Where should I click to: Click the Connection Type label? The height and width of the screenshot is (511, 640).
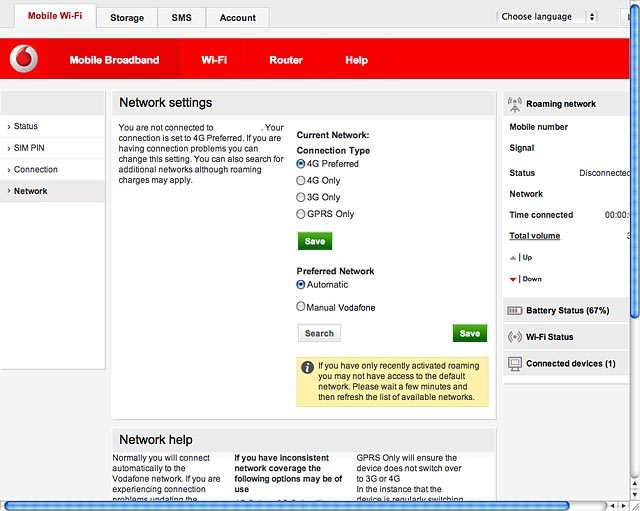(333, 151)
